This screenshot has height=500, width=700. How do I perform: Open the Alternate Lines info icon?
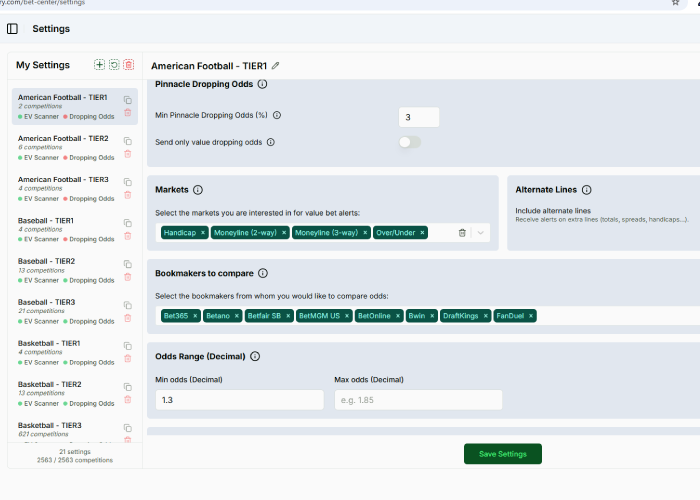click(x=587, y=190)
